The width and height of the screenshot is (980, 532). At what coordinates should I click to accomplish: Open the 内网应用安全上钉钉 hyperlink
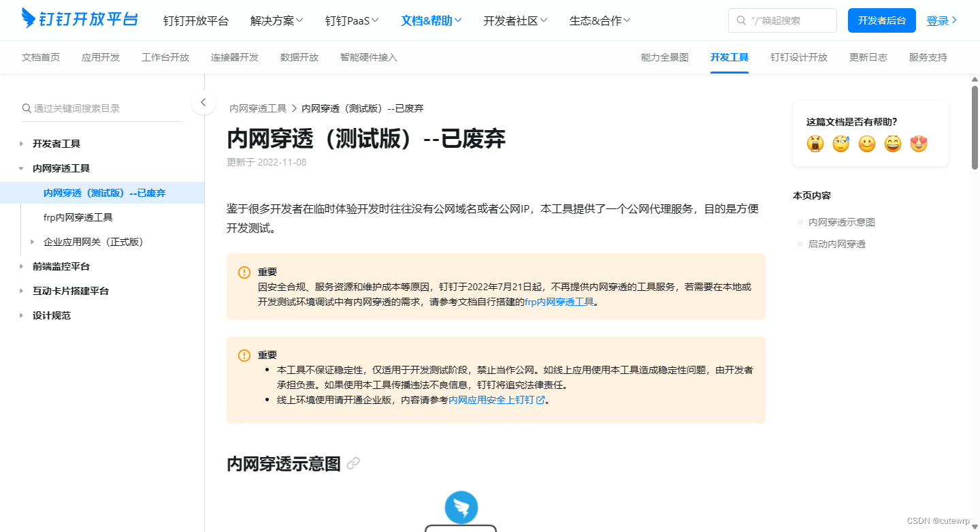[x=491, y=401]
